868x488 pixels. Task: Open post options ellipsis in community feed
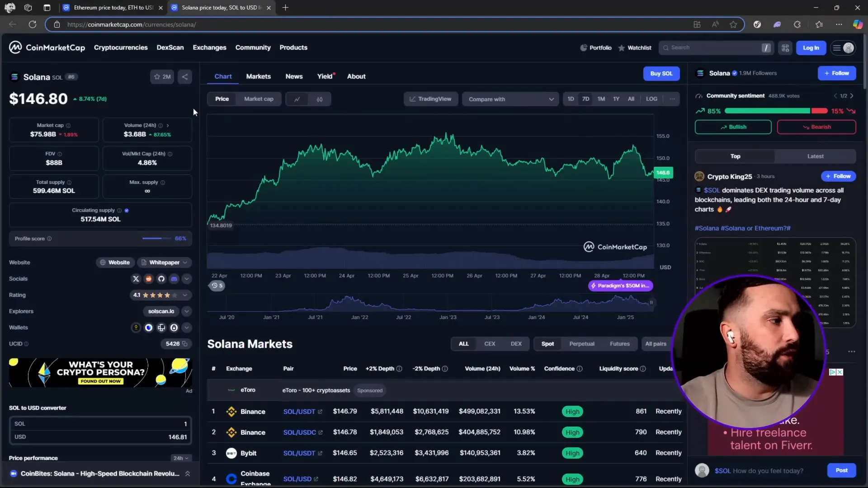pyautogui.click(x=852, y=352)
